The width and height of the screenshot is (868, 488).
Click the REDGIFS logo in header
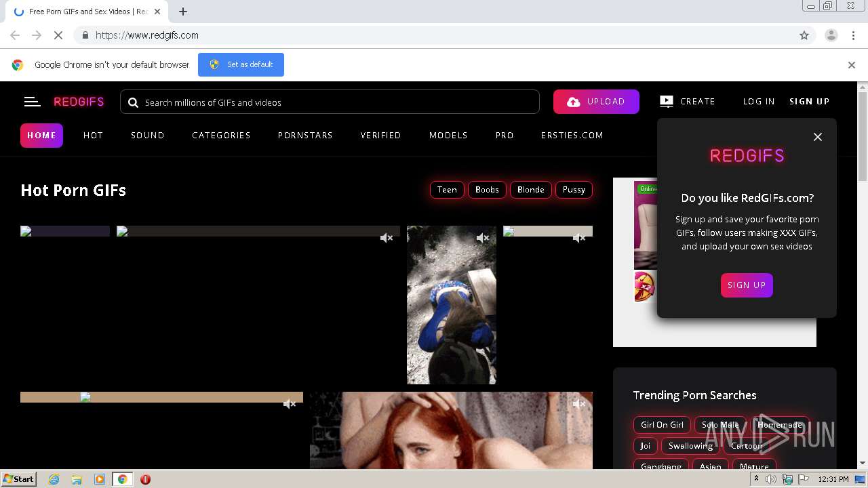[79, 102]
